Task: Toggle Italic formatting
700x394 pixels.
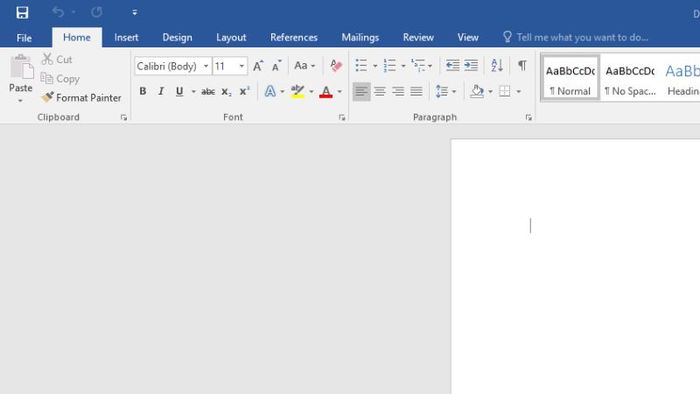Action: pyautogui.click(x=161, y=91)
